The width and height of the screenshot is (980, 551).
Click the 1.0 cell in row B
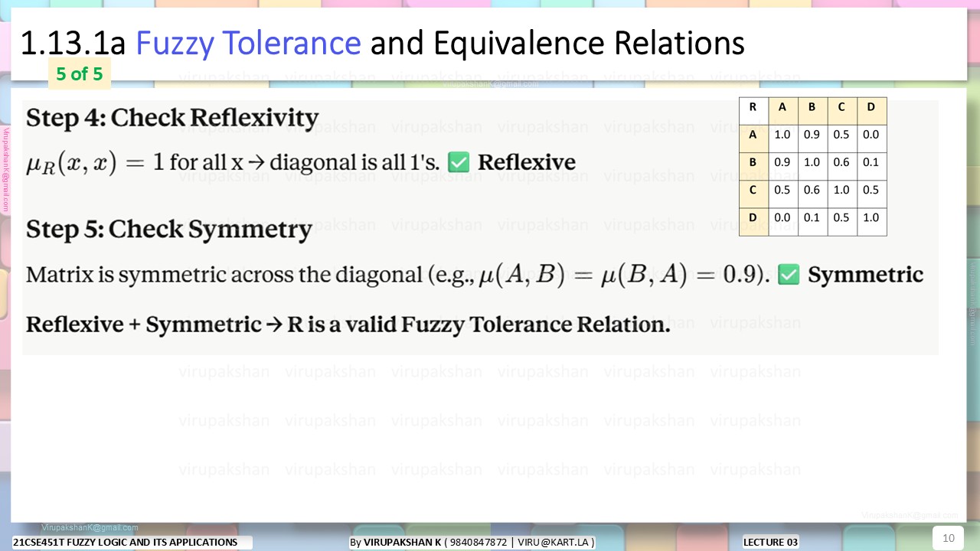pos(812,167)
